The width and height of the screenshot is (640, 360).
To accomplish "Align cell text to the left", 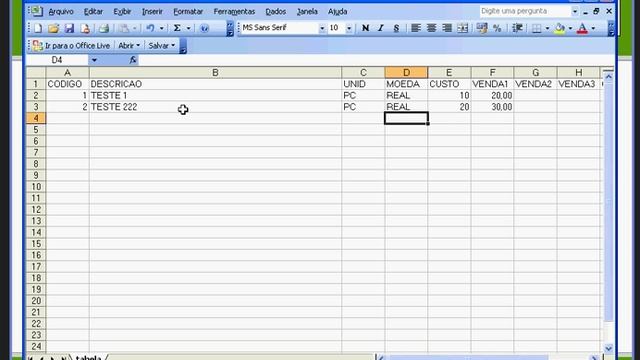I will pos(416,28).
